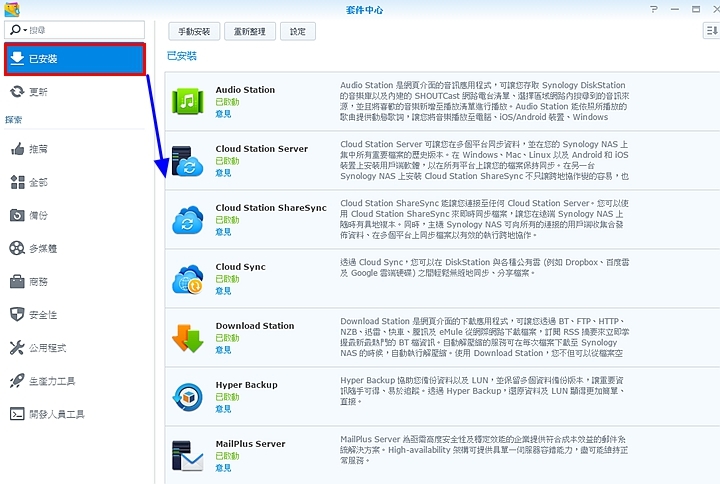Screen dimensions: 720x484
Task: Click the Download Station arrows icon
Action: (x=187, y=338)
